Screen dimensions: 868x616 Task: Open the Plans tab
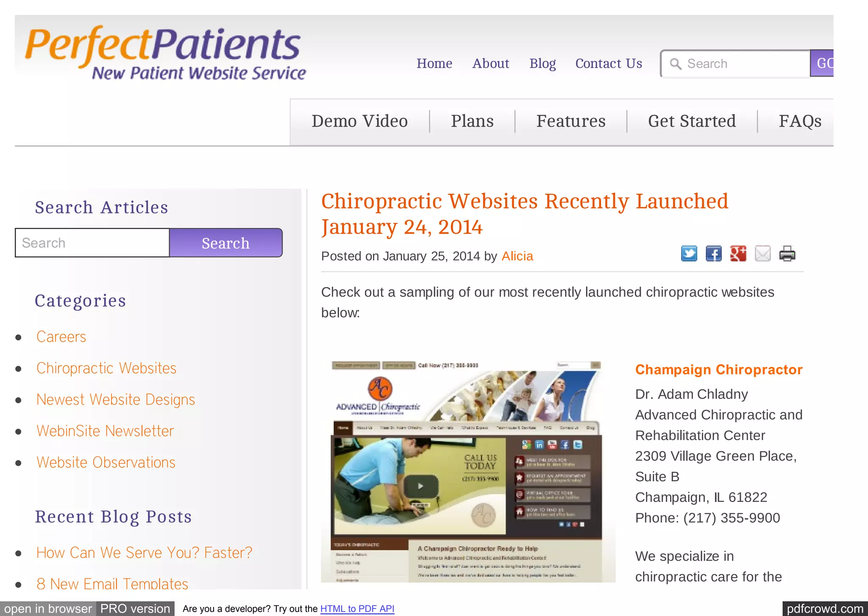(472, 121)
